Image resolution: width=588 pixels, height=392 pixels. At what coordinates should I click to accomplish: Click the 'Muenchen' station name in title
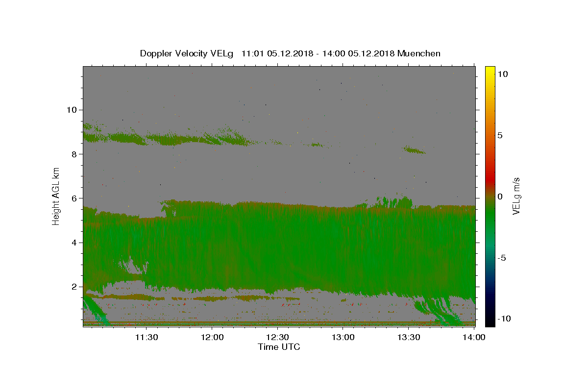pos(419,53)
